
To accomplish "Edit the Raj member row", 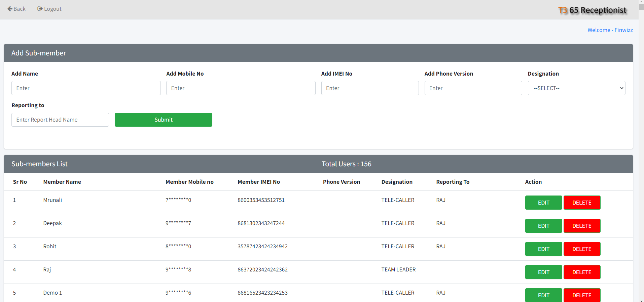I will tap(543, 272).
